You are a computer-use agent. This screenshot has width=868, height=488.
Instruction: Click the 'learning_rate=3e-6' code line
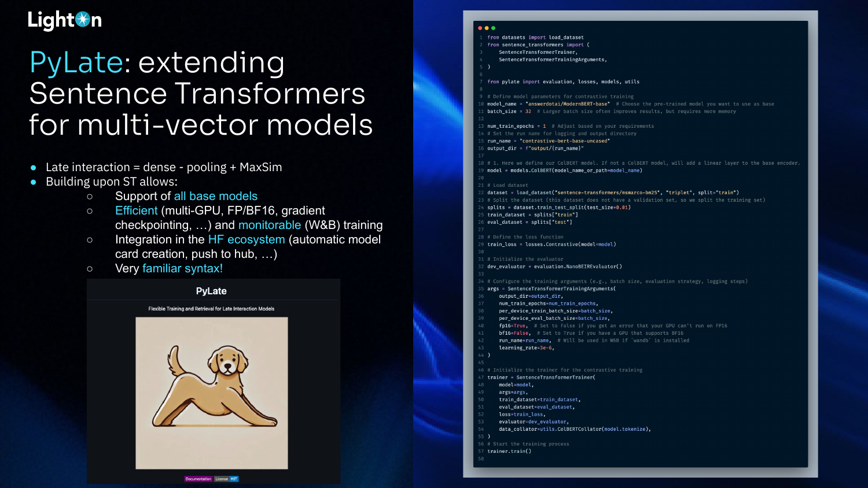pos(527,348)
